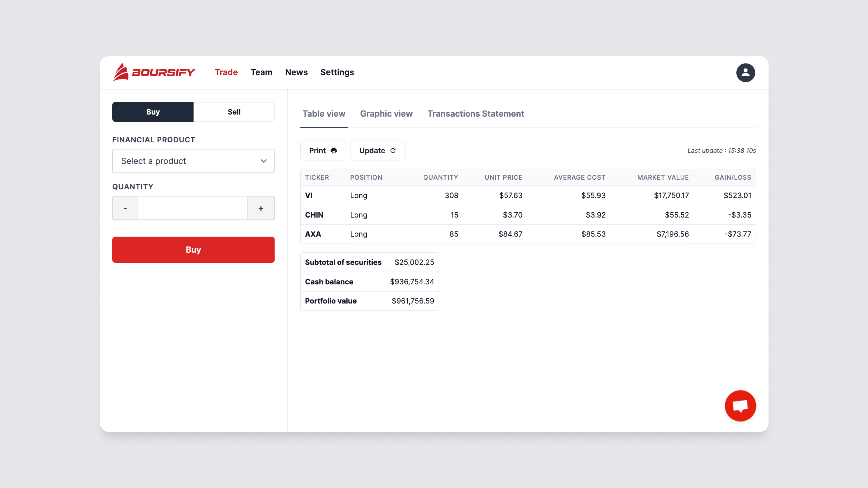The height and width of the screenshot is (488, 868).
Task: Select the Sell order mode
Action: point(234,112)
